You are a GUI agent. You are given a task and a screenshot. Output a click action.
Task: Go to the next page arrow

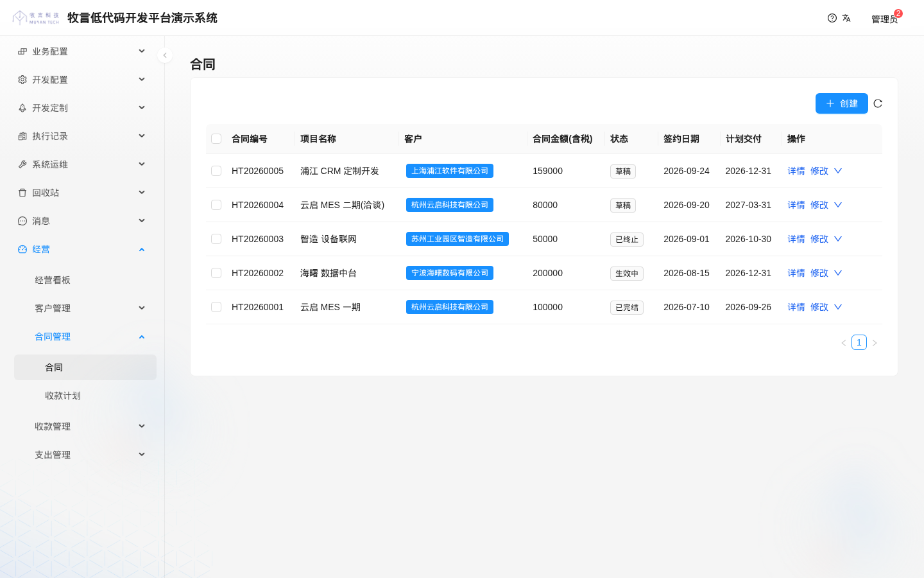(875, 343)
